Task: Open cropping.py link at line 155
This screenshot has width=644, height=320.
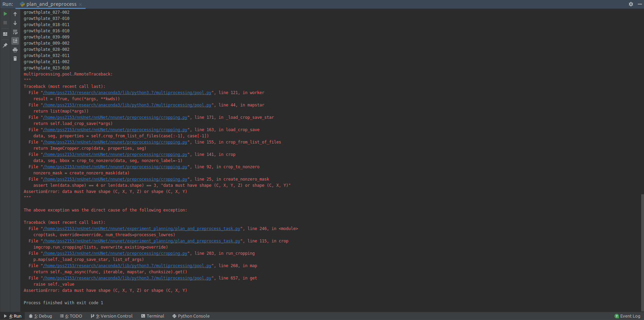Action: (x=115, y=142)
